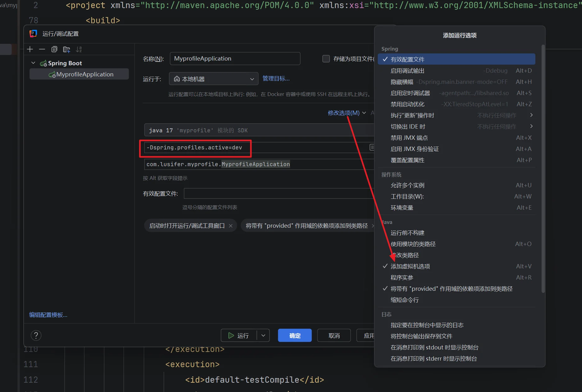
Task: Open 管理目标... link
Action: 276,79
